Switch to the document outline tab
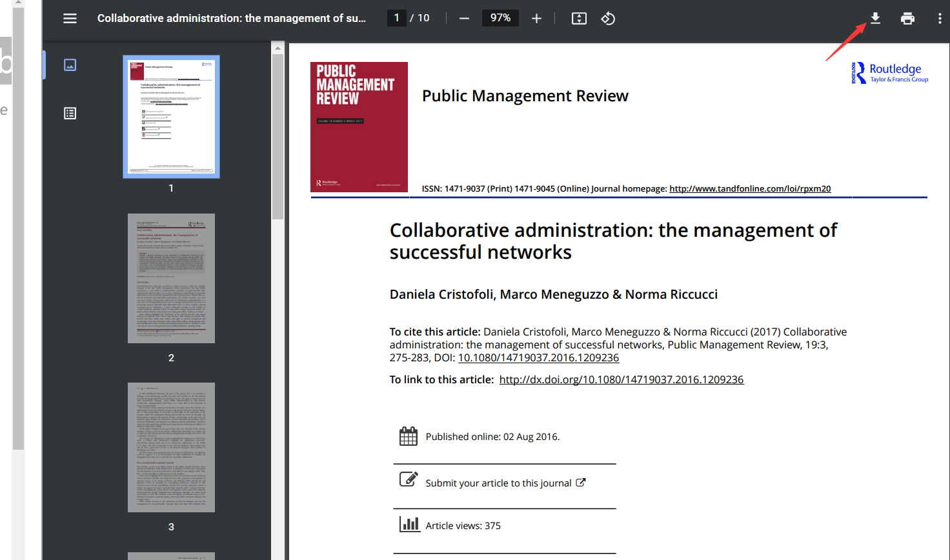The width and height of the screenshot is (950, 560). click(70, 114)
